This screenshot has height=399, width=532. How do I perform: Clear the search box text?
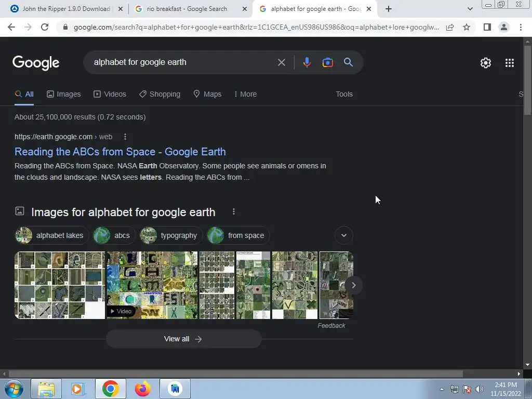(281, 62)
